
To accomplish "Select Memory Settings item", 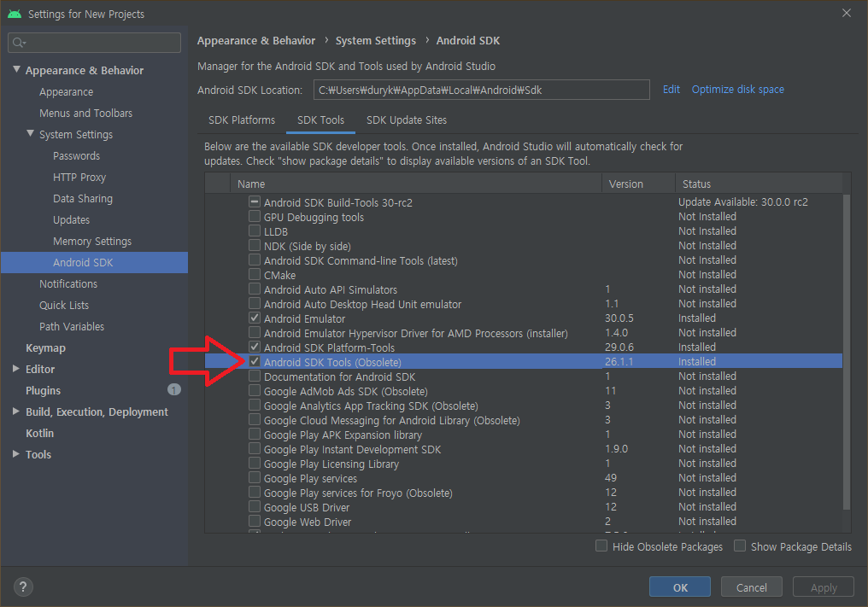I will (x=92, y=241).
